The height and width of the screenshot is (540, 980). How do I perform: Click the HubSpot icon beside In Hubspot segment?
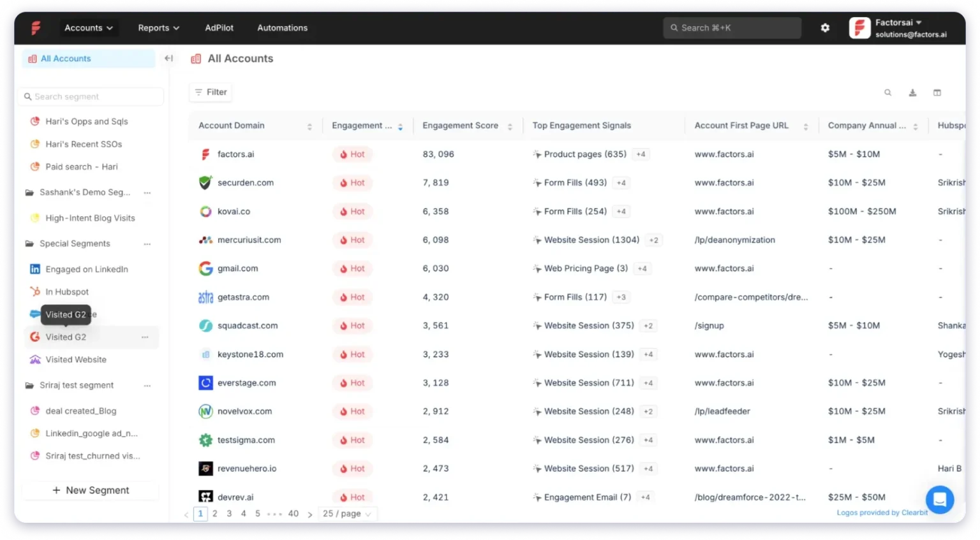tap(35, 291)
